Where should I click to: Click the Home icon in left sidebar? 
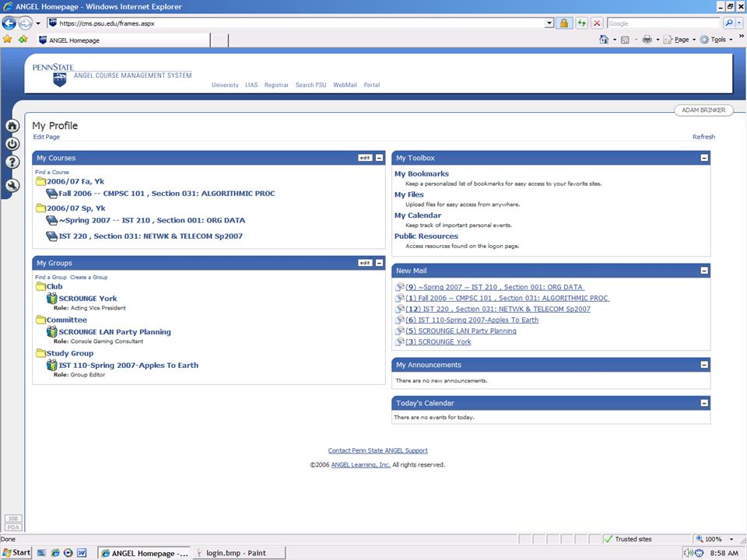(12, 126)
